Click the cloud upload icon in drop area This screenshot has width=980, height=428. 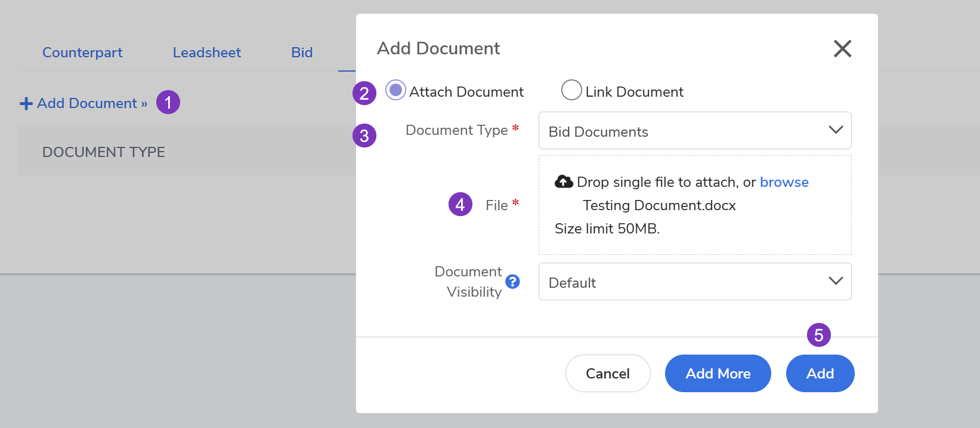pyautogui.click(x=563, y=182)
